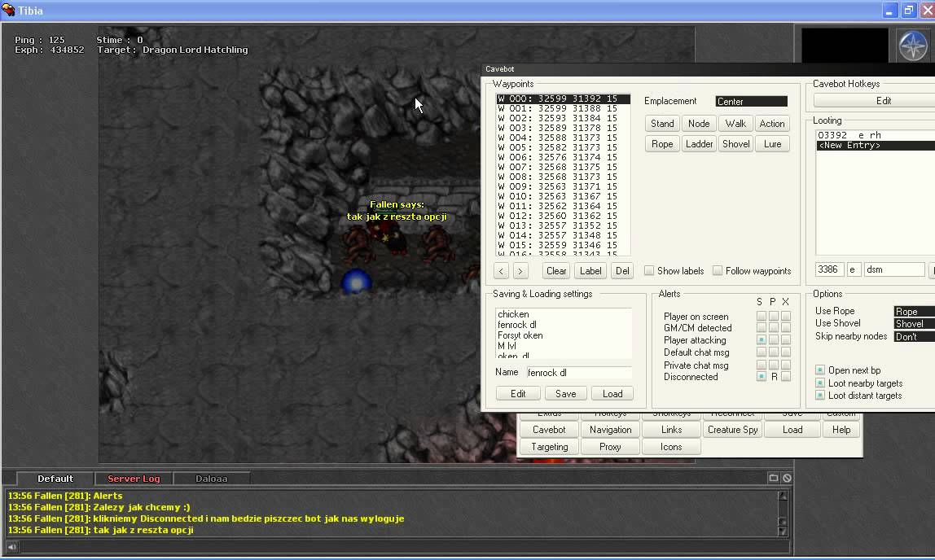
Task: Select the <New Entry> looting row
Action: pyautogui.click(x=876, y=146)
